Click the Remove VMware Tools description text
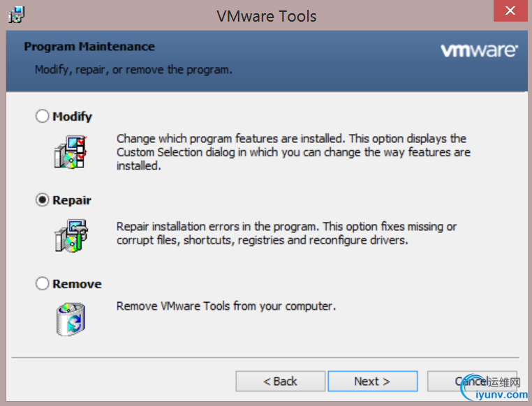This screenshot has width=532, height=406. (226, 306)
